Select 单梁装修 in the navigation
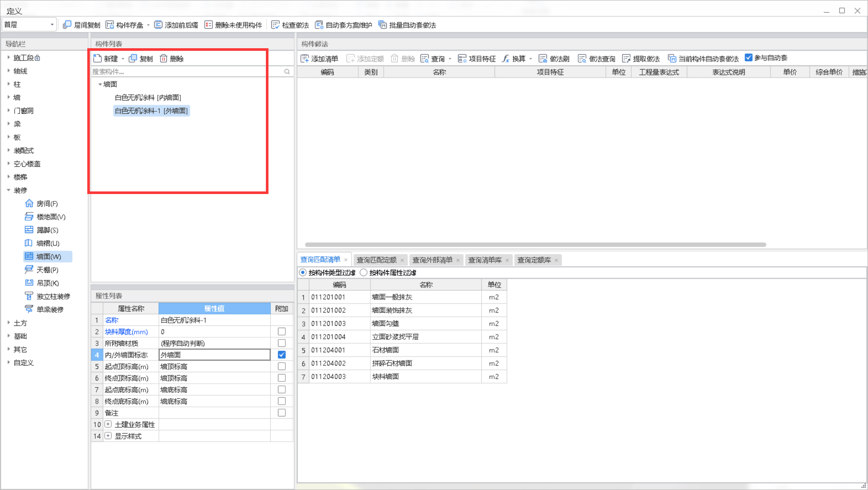The height and width of the screenshot is (490, 868). tap(44, 310)
